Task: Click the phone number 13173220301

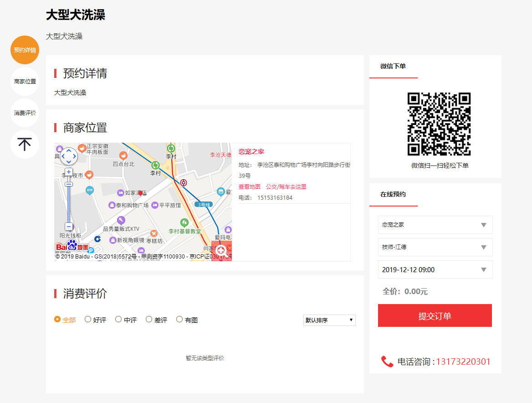Action: [463, 362]
